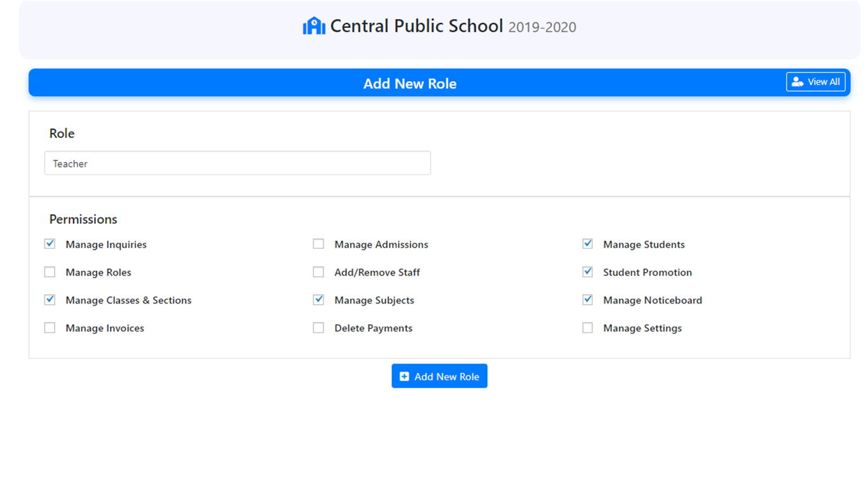
Task: Click the Add New Role header bar
Action: [x=410, y=83]
